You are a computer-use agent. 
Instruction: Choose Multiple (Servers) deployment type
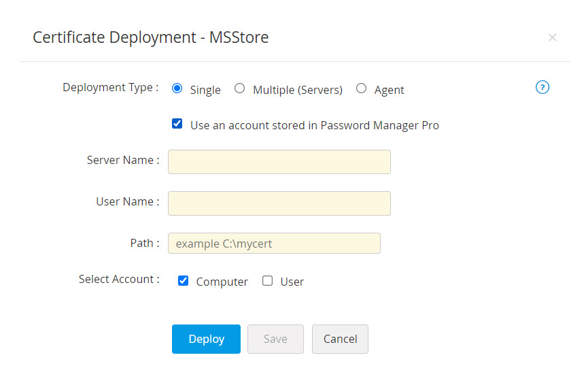coord(239,88)
